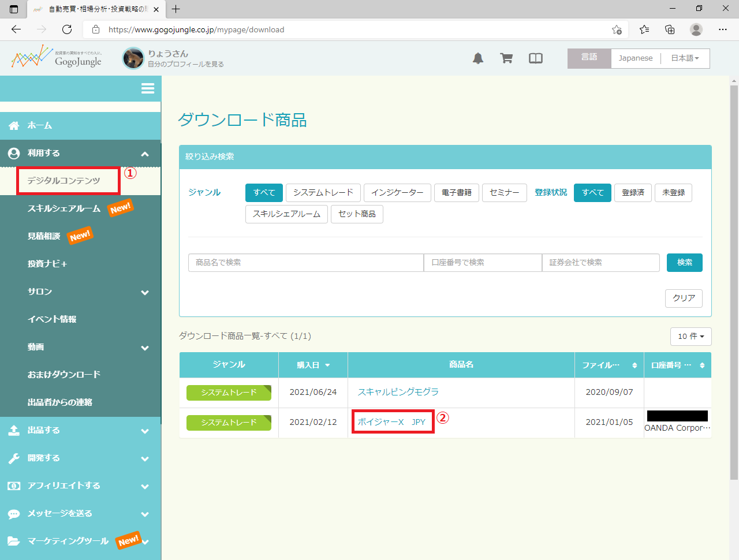
Task: Click the 商品名で検索 input field
Action: [x=305, y=263]
